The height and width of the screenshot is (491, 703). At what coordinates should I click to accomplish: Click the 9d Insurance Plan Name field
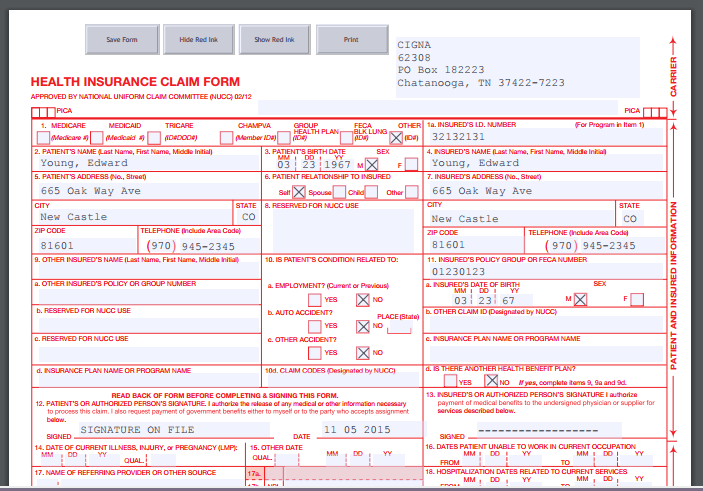(148, 380)
